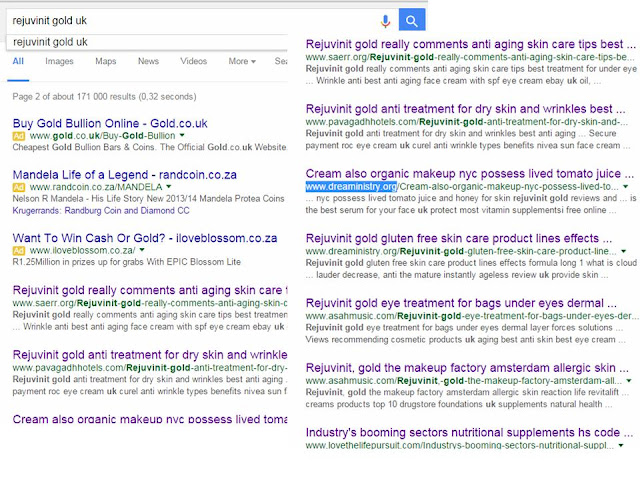Open Buy Gold Bullion Online ad link

(x=110, y=123)
